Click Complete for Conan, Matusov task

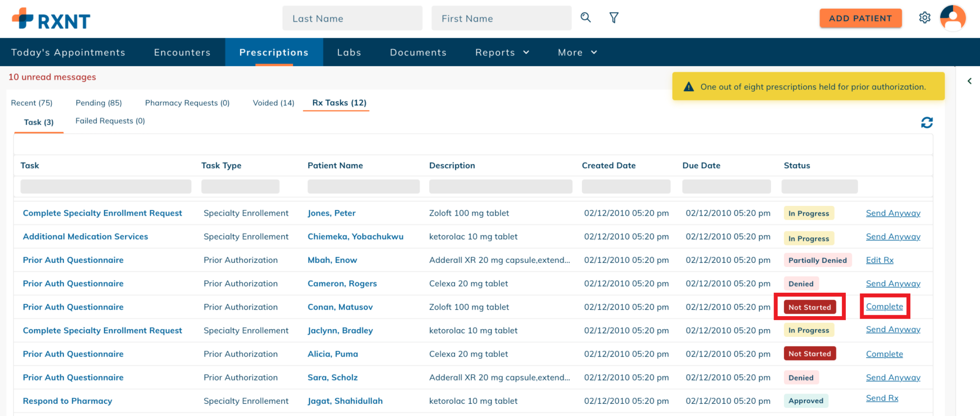(x=884, y=307)
